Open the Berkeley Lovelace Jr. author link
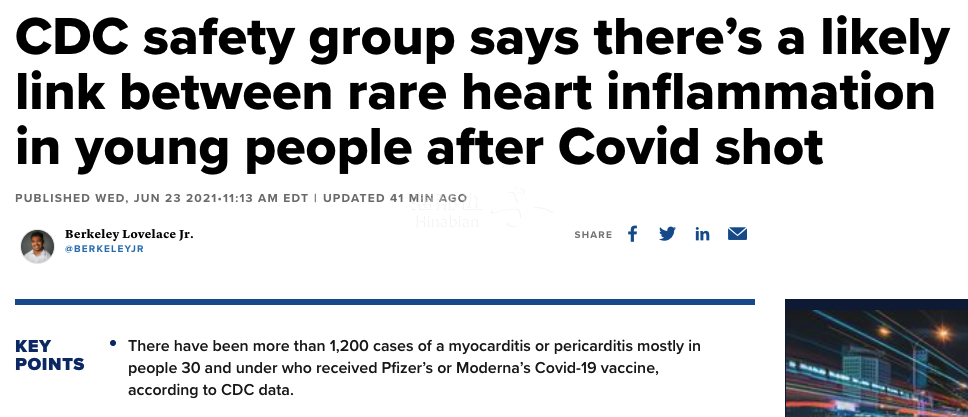The width and height of the screenshot is (968, 417). (x=129, y=233)
